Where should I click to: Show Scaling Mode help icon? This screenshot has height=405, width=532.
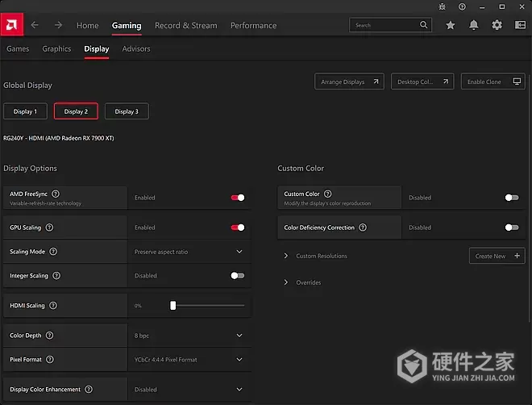[53, 252]
